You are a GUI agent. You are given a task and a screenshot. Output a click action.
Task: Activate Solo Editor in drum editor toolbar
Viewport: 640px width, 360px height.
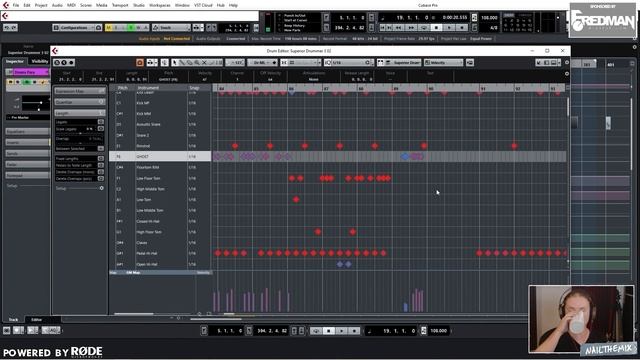(140, 62)
